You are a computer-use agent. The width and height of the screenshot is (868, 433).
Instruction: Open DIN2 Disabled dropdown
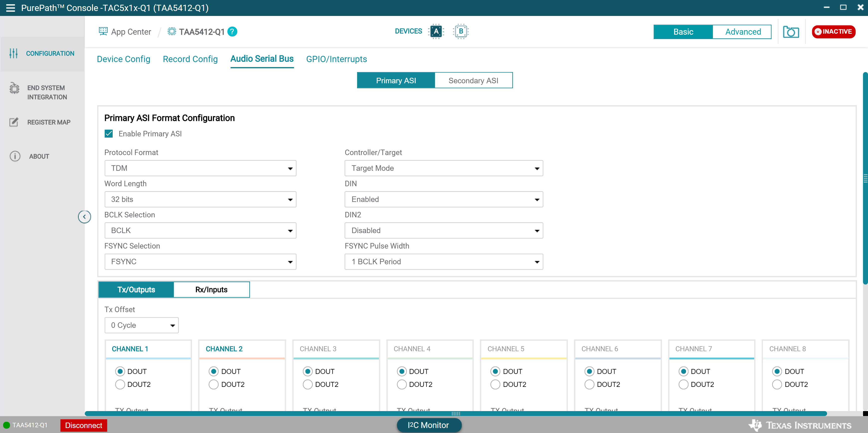click(x=444, y=231)
